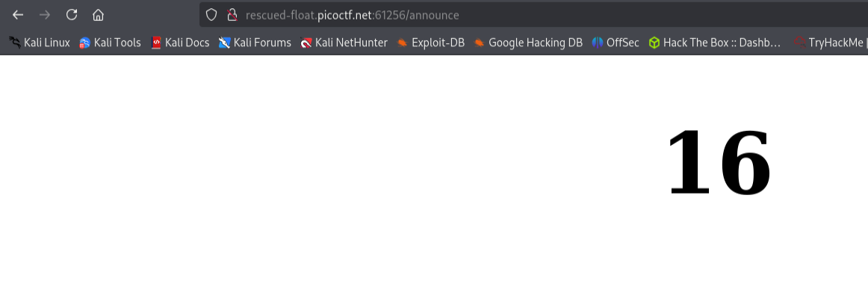This screenshot has height=281, width=868.
Task: Open the Kali Docs bookmark
Action: click(180, 42)
